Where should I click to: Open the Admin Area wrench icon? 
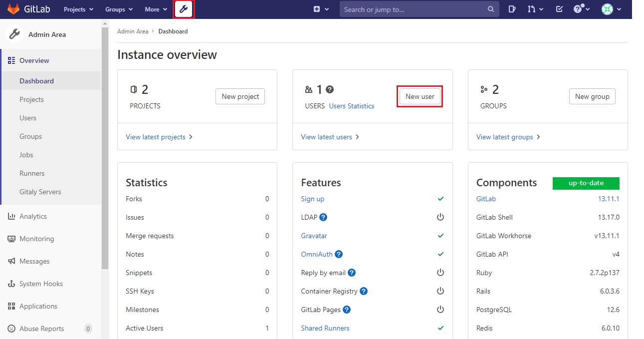pos(184,9)
